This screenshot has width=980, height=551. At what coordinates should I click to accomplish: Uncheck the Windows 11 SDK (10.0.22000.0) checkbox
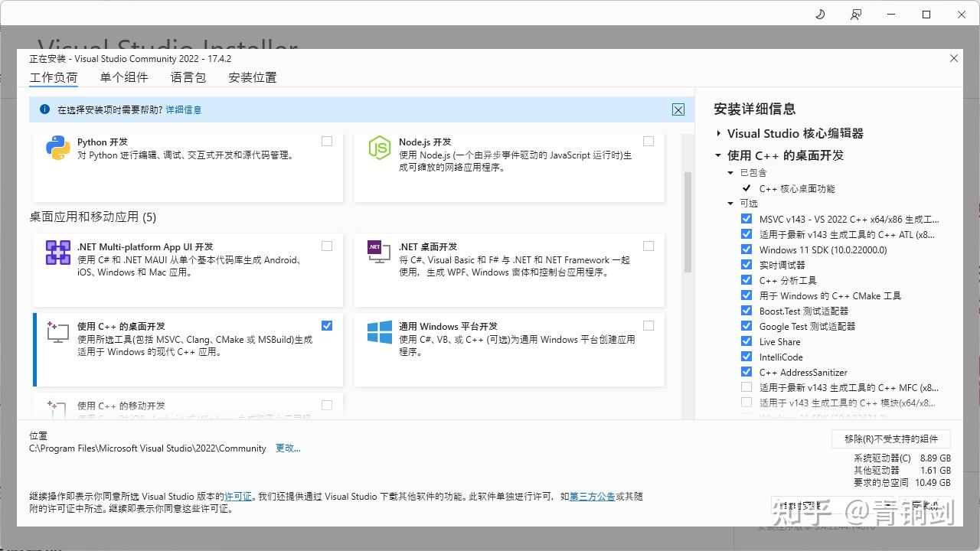[746, 249]
